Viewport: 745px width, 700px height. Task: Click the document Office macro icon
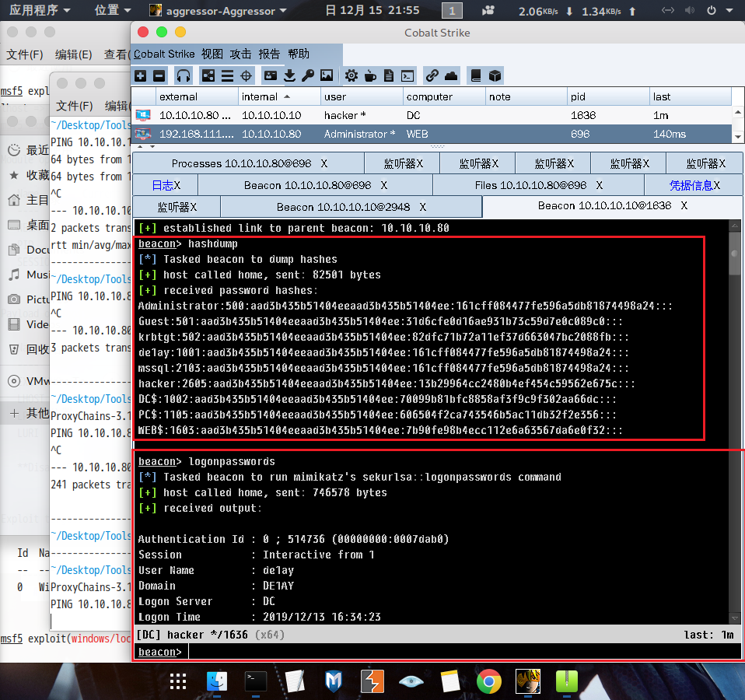389,75
